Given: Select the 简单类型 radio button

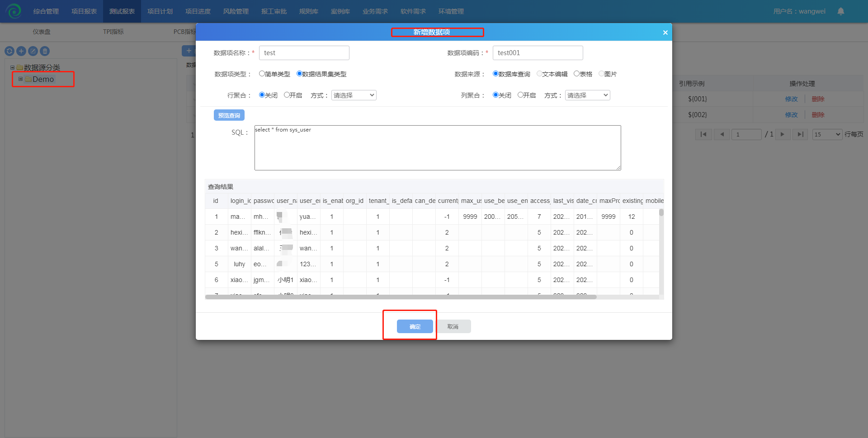Looking at the screenshot, I should (x=262, y=74).
